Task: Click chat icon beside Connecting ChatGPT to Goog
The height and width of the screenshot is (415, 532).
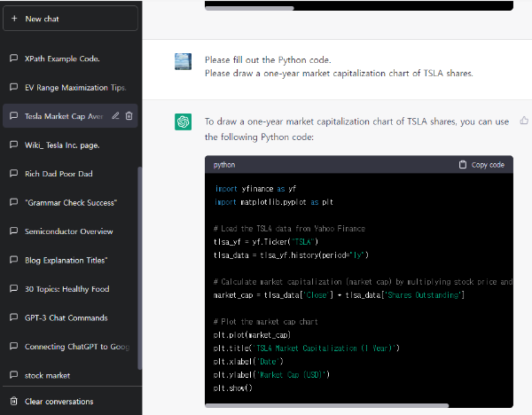Action: tap(13, 346)
